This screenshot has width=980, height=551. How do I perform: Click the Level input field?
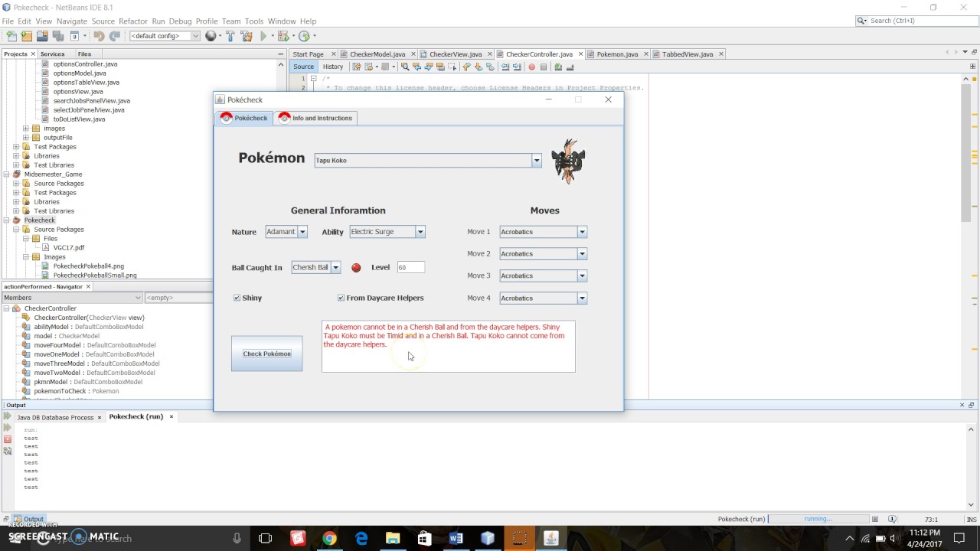[410, 267]
